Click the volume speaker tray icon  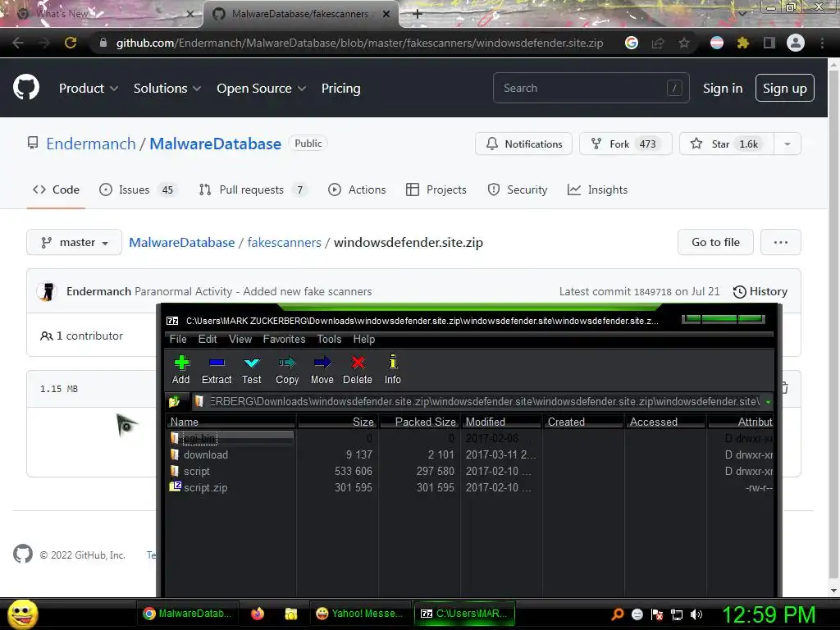[x=696, y=614]
